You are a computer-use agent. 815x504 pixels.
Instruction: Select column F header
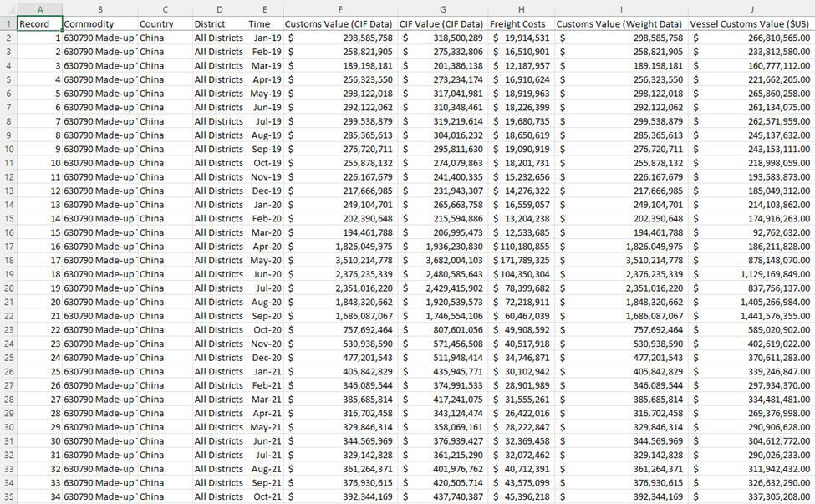[x=340, y=9]
